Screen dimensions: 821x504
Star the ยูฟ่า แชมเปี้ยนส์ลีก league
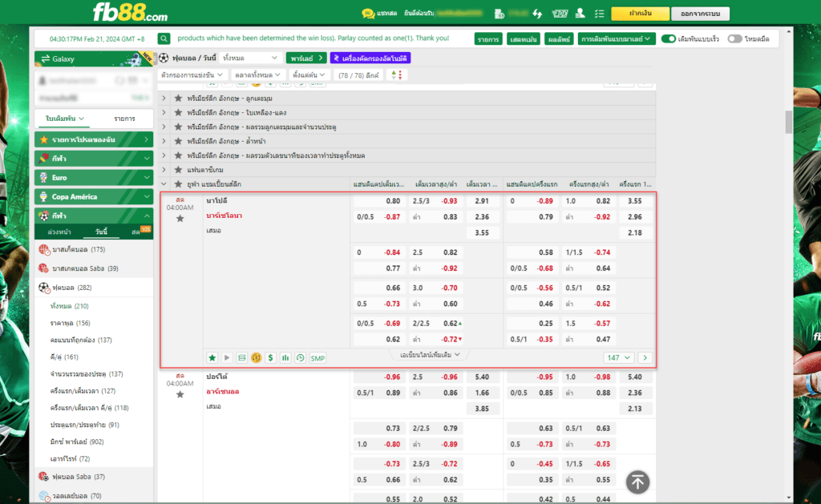(x=178, y=184)
